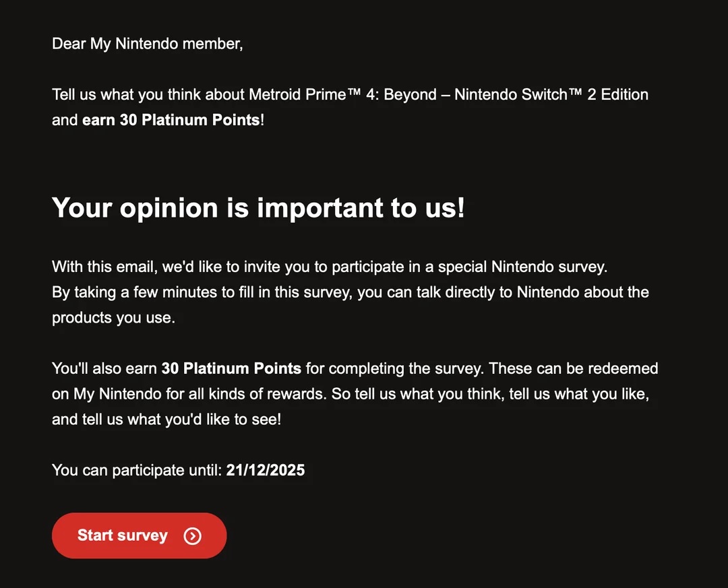
Task: Click the 'These can be redeemed' text
Action: point(574,368)
